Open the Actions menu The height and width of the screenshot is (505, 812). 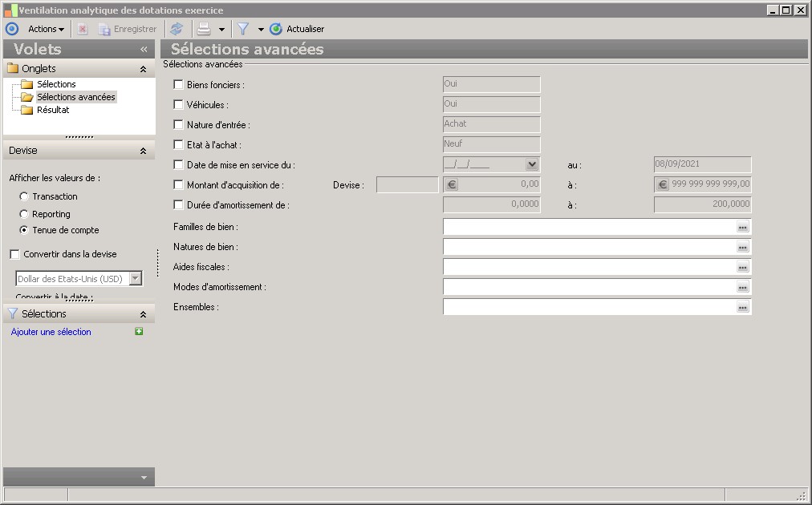tap(46, 29)
